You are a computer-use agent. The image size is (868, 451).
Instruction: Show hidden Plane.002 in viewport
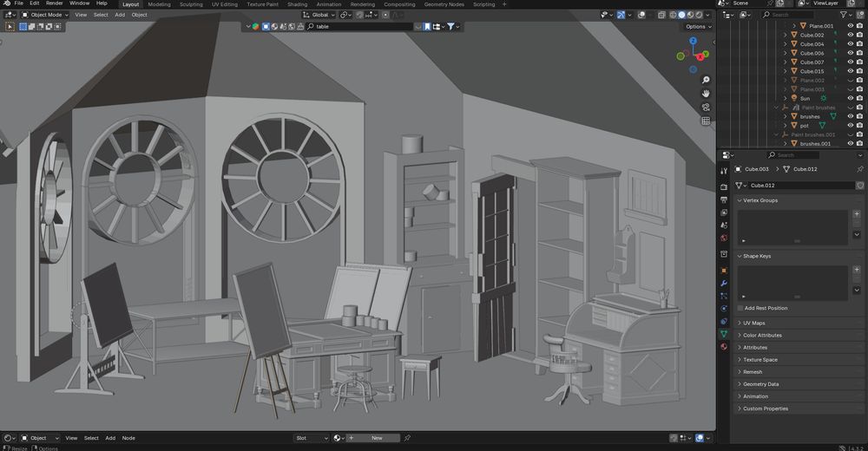(x=851, y=81)
